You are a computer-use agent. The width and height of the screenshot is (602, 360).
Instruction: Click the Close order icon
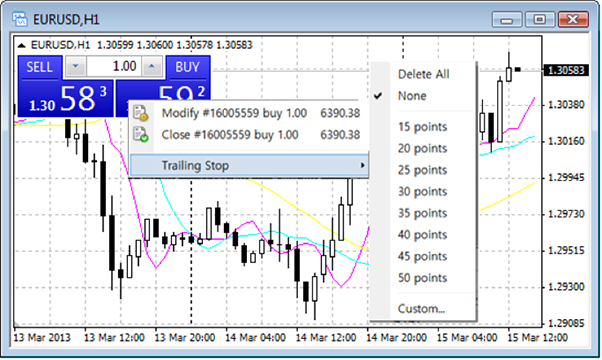(x=140, y=135)
